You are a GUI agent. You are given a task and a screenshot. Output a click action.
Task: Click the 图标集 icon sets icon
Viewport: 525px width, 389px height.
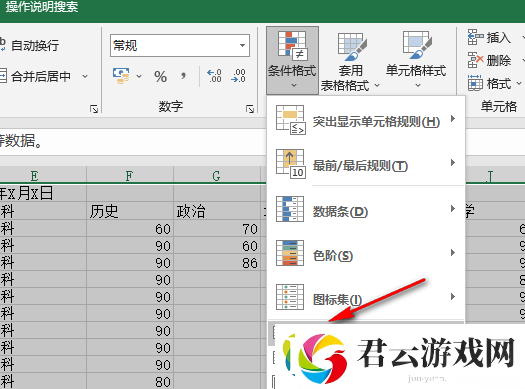coord(290,297)
